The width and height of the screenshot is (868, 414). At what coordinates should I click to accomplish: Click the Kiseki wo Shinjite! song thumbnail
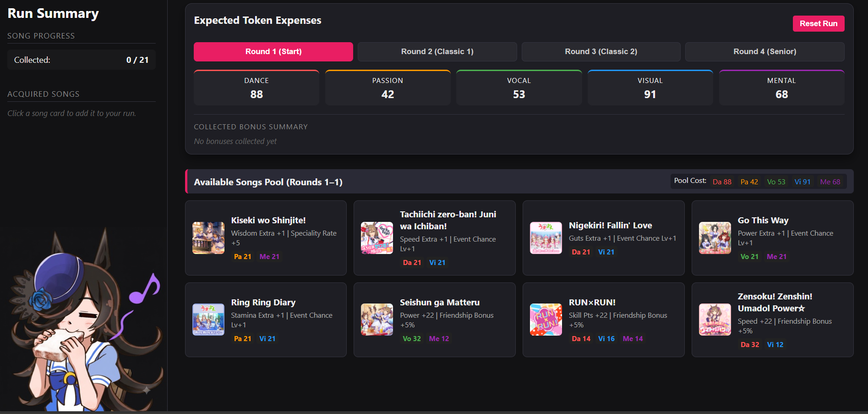tap(208, 238)
